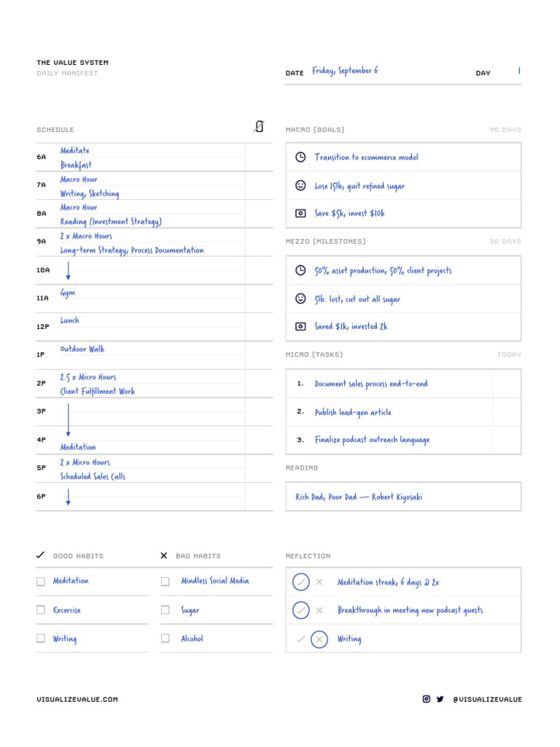Click the Twitter bird icon

tap(440, 699)
